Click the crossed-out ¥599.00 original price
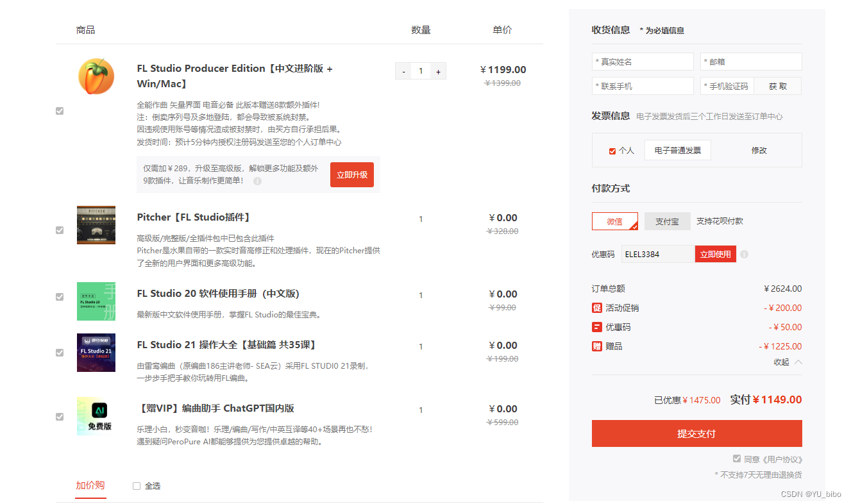 (503, 422)
